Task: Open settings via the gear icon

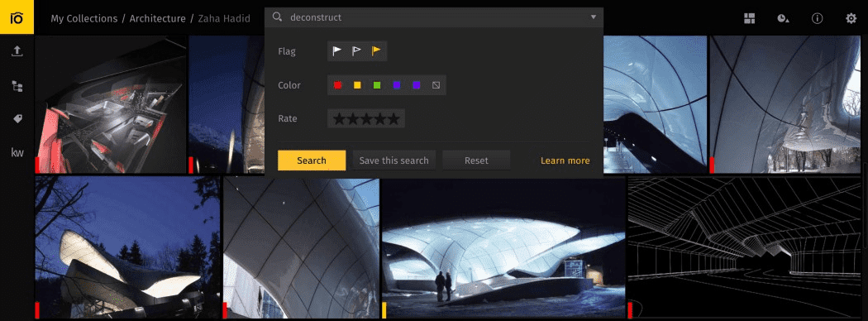Action: click(851, 18)
